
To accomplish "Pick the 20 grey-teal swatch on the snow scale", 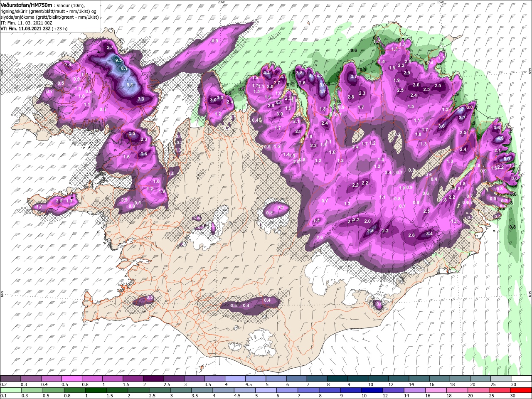I will pos(480,378).
